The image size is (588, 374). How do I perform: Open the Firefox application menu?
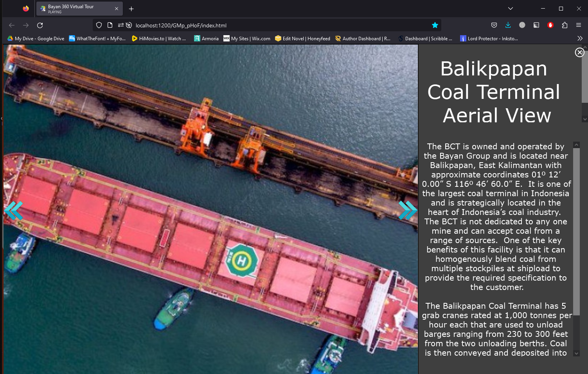point(579,25)
